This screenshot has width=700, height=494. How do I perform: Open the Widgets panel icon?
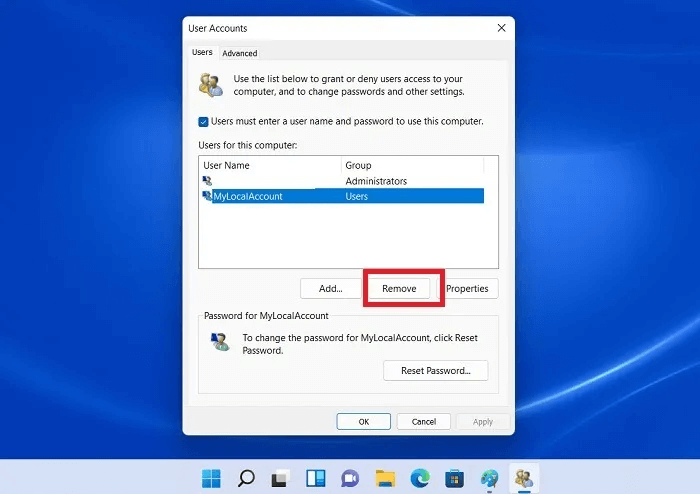tap(315, 478)
